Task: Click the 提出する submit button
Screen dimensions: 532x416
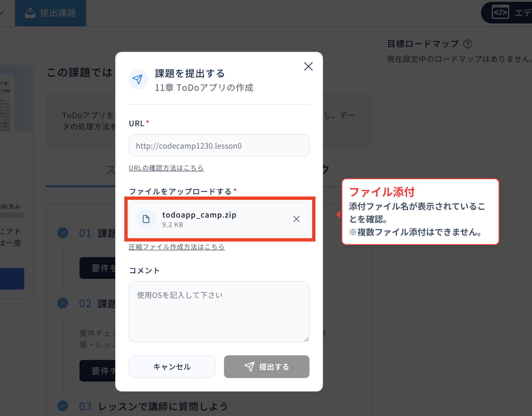Action: point(267,367)
